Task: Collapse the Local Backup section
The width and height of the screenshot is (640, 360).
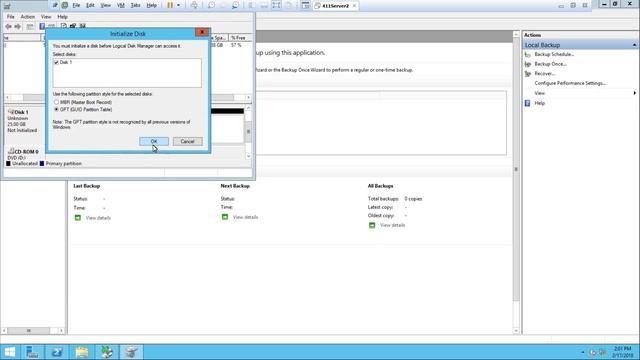Action: point(634,45)
